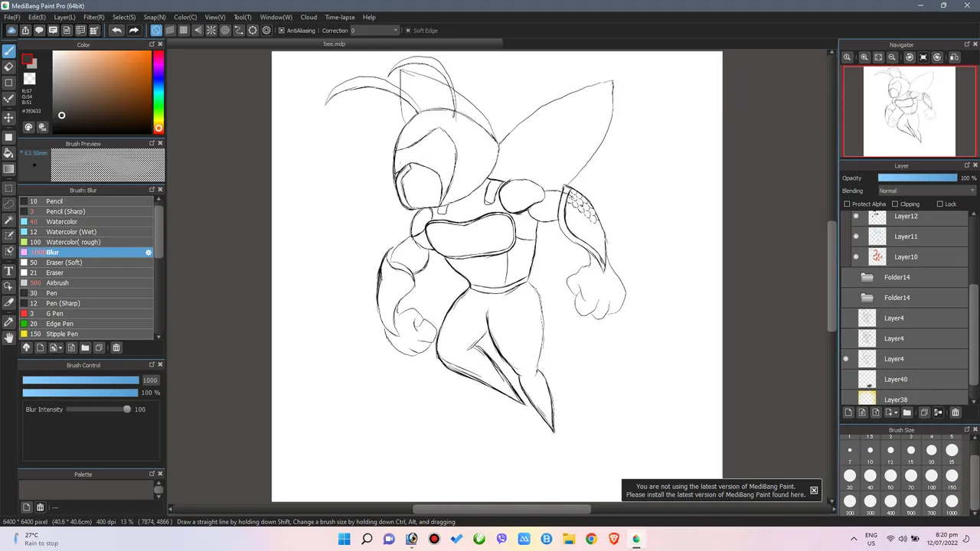Click the canvas horizontal scrollbar

[x=501, y=510]
